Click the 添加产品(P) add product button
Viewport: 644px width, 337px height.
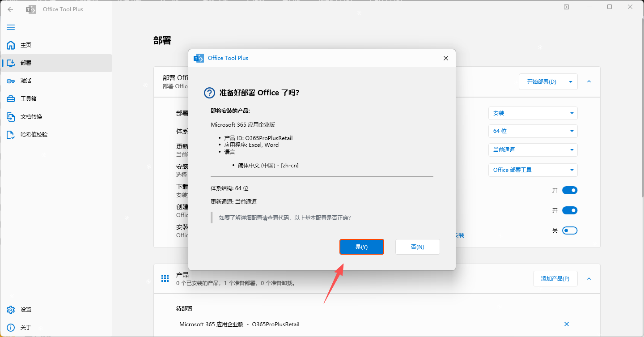pyautogui.click(x=555, y=278)
